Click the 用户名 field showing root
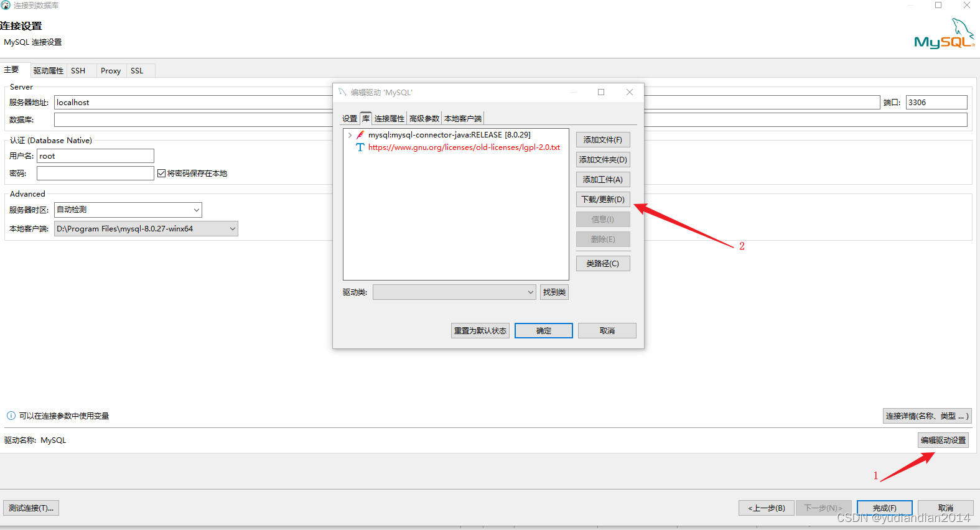 click(x=95, y=156)
